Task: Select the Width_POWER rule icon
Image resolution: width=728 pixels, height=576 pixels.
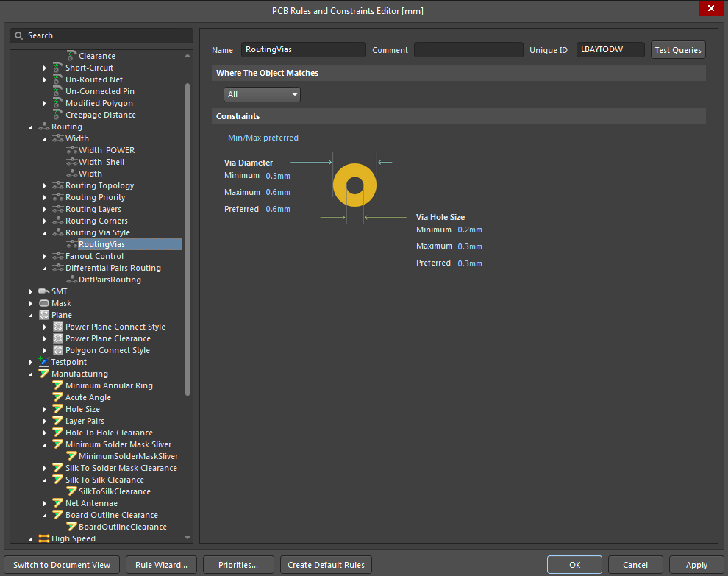Action: click(71, 150)
